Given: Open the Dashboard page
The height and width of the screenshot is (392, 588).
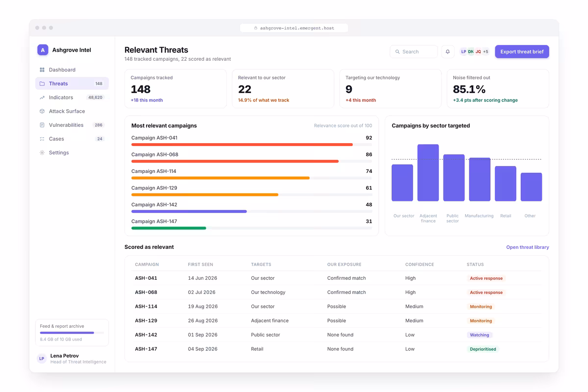Looking at the screenshot, I should pos(72,70).
